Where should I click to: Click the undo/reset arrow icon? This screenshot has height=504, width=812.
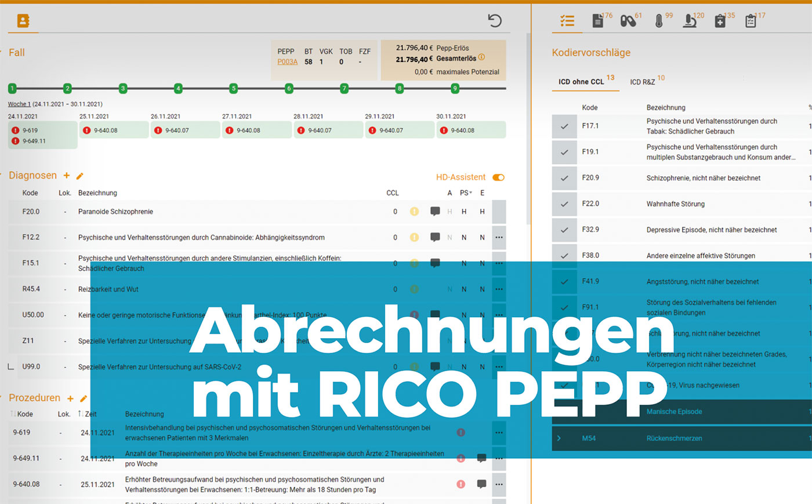(x=495, y=21)
